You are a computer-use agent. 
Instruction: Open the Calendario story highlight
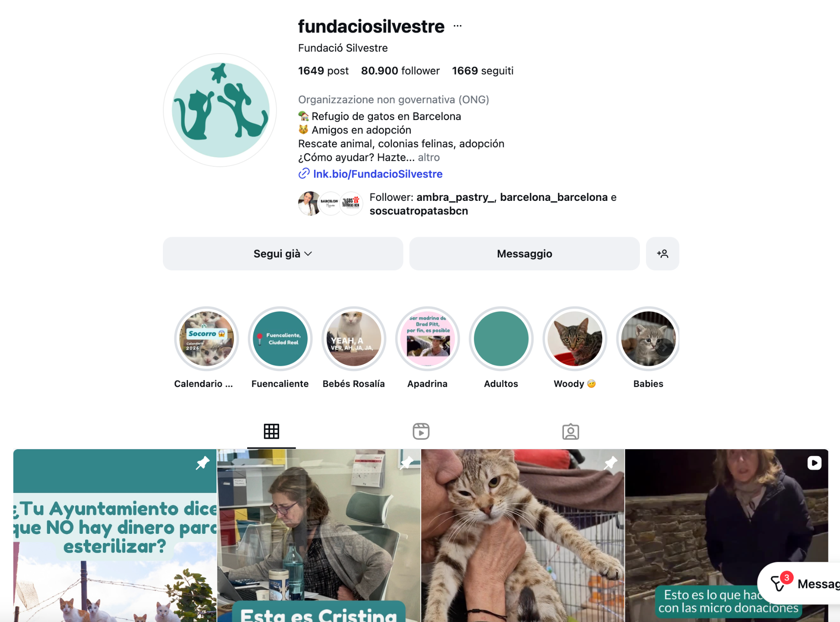207,339
